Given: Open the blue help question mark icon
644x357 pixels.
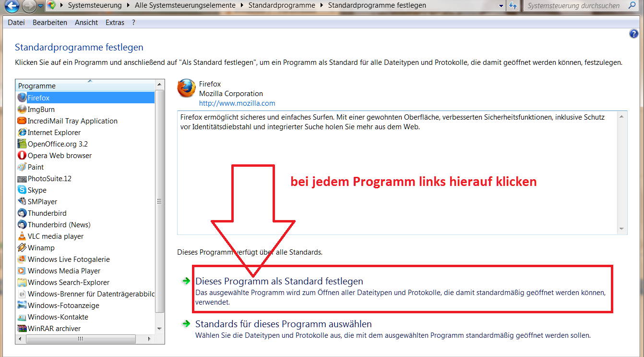Looking at the screenshot, I should tap(633, 34).
